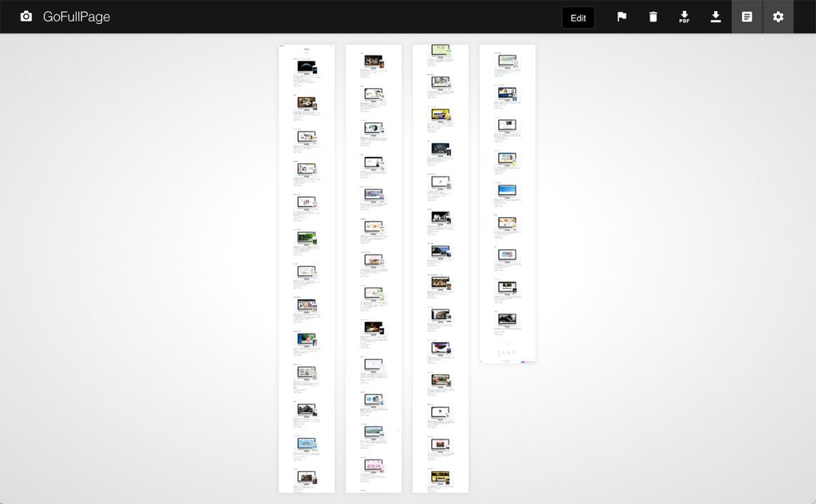Click the GoFullPage title text
This screenshot has height=504, width=816.
tap(76, 17)
